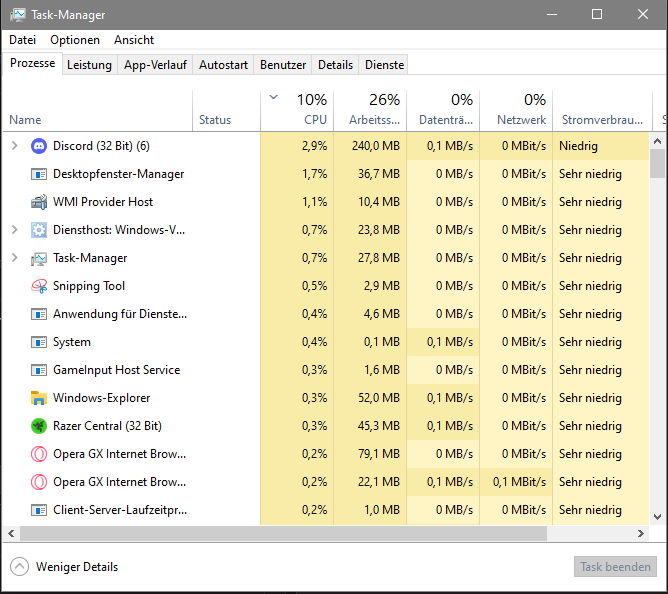The width and height of the screenshot is (668, 594).
Task: Sort by the CPU column header
Action: [x=297, y=111]
